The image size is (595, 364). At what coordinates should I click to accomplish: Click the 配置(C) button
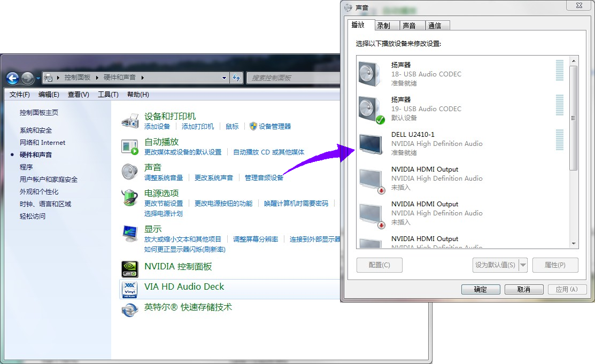380,265
